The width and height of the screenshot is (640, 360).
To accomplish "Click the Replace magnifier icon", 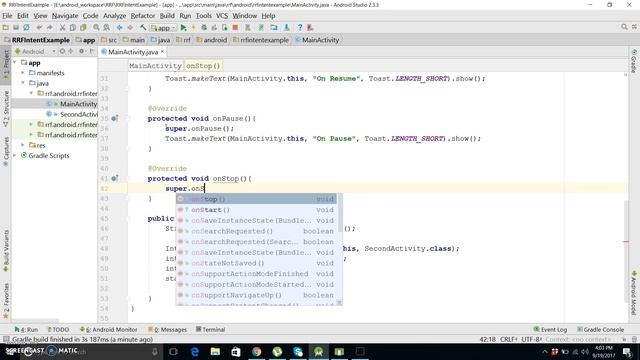I will pyautogui.click(x=107, y=28).
